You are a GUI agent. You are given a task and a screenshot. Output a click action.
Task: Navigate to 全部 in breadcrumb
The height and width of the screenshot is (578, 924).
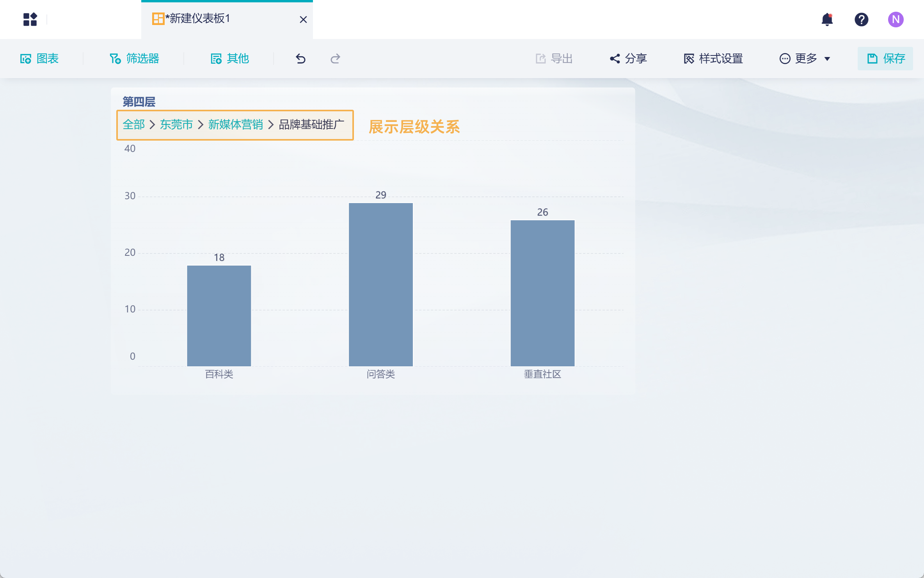[133, 125]
